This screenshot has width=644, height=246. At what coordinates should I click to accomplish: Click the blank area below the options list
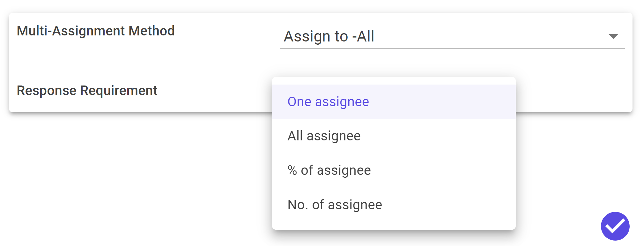pyautogui.click(x=394, y=226)
